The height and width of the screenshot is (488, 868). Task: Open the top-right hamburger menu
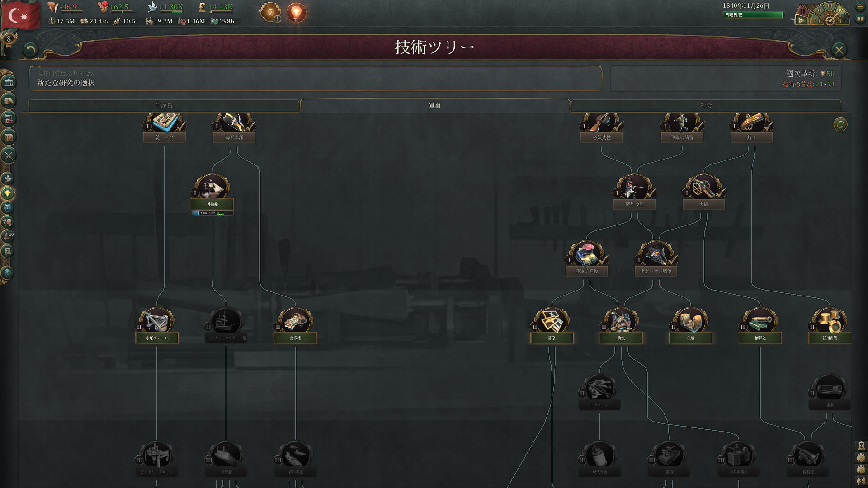point(860,7)
